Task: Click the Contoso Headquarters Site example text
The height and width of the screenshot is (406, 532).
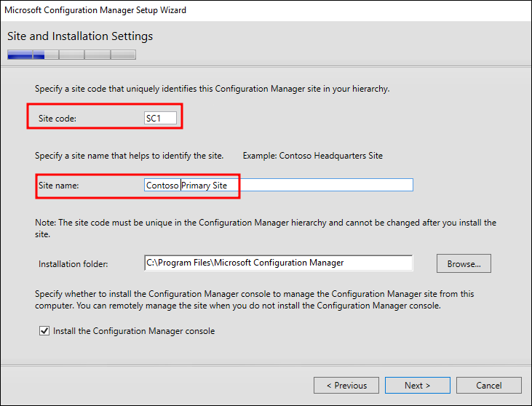Action: click(313, 156)
